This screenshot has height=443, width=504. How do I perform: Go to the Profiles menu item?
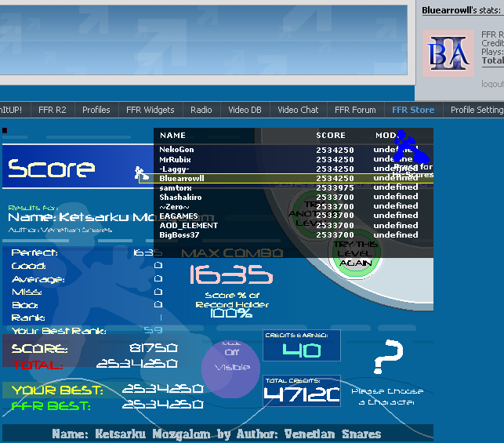[96, 110]
